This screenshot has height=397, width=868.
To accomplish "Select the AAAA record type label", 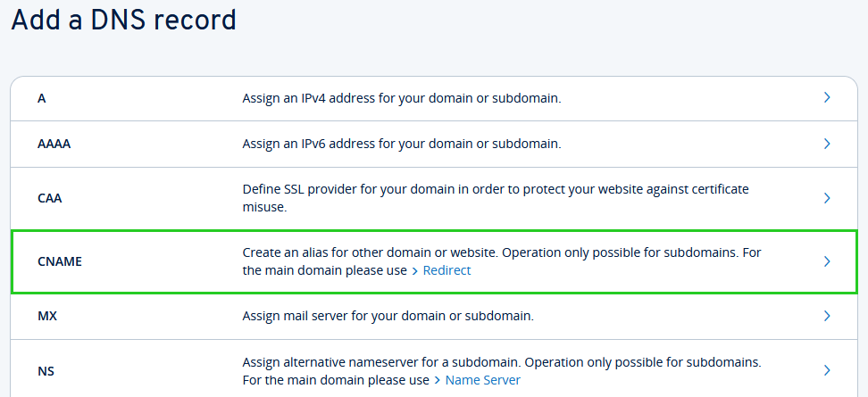I will (x=54, y=144).
